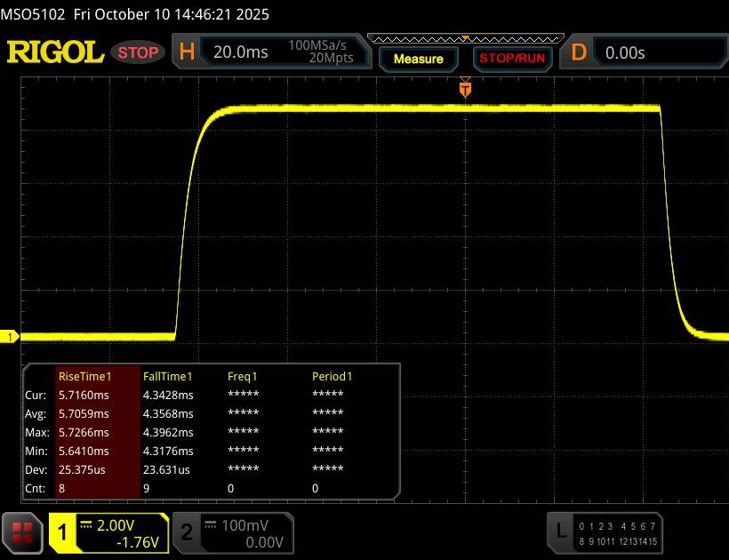Click the RIGOL logo

click(55, 52)
